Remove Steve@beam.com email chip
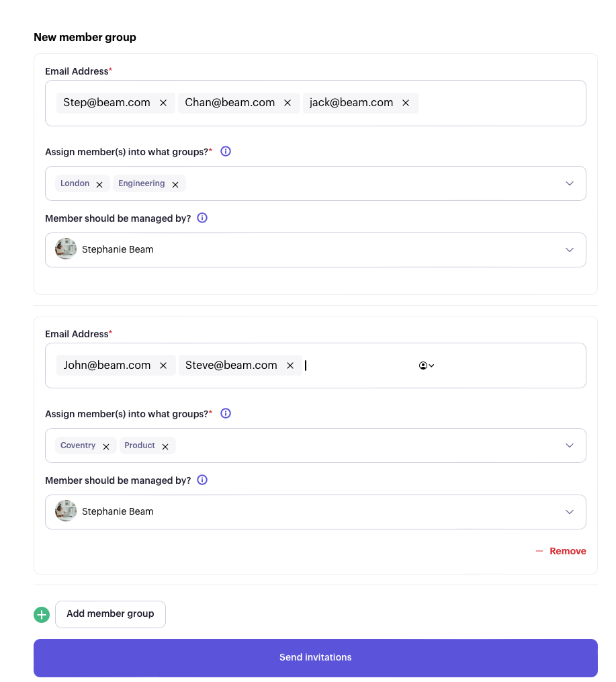 [290, 366]
